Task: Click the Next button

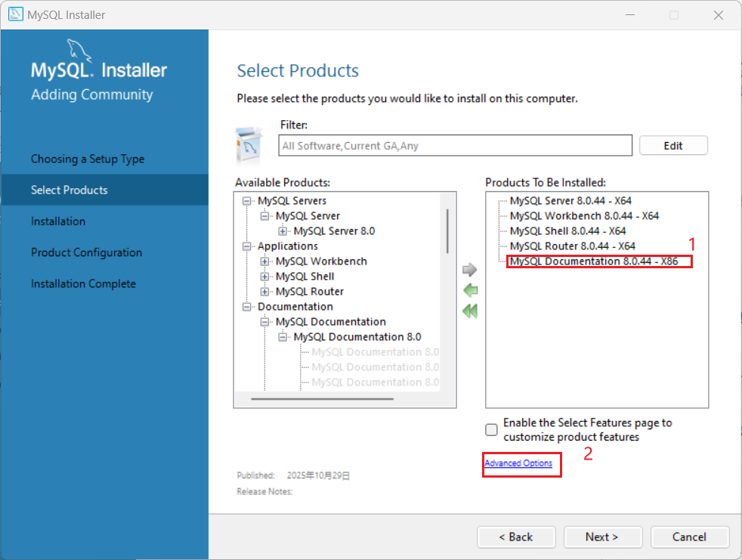Action: (x=602, y=537)
